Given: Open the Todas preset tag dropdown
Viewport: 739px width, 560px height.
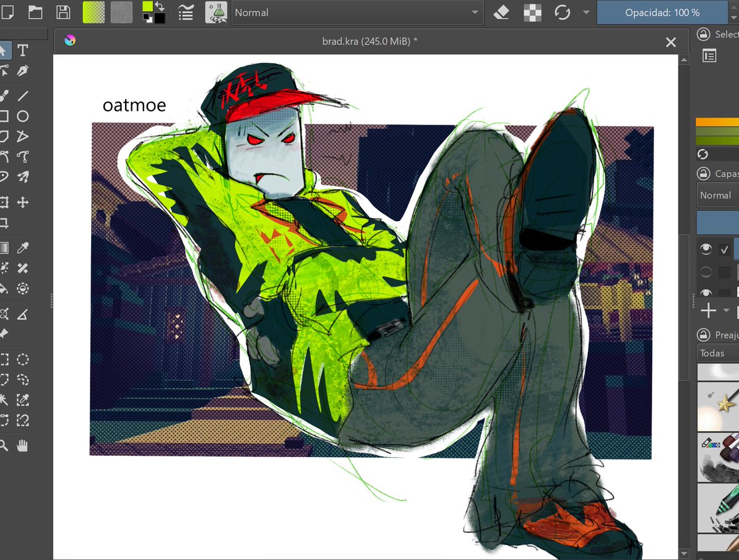Looking at the screenshot, I should tap(718, 354).
